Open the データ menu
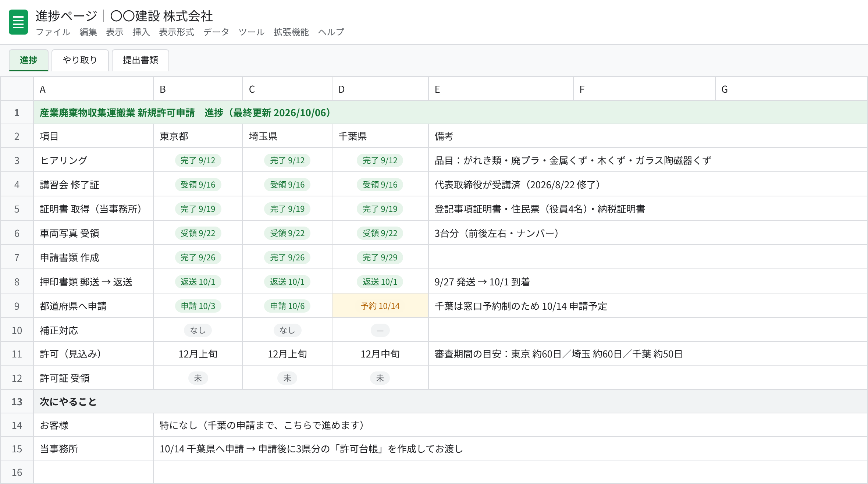This screenshot has width=868, height=484. click(216, 32)
